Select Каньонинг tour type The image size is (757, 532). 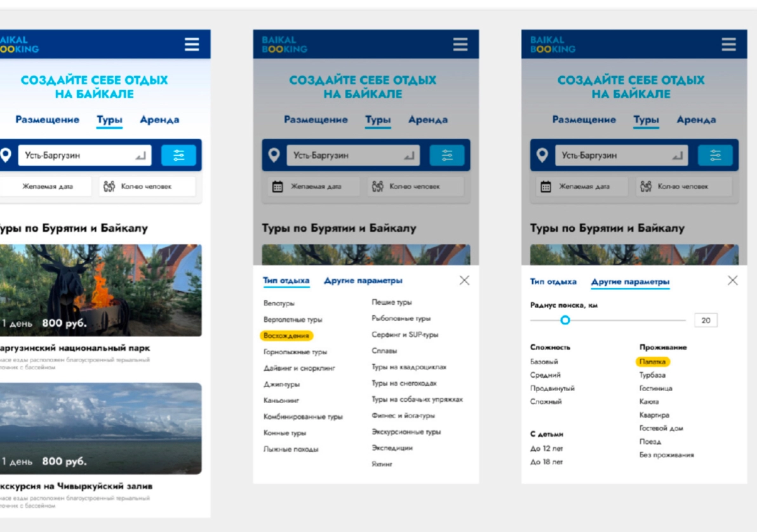pyautogui.click(x=281, y=401)
